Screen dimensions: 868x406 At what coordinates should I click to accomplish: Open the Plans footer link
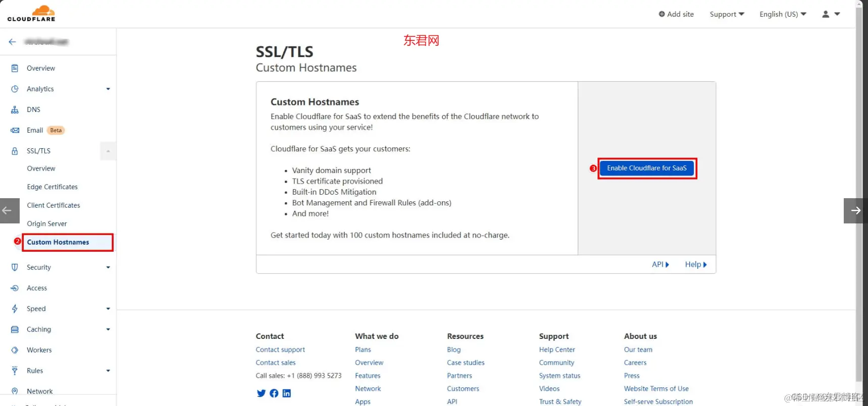(363, 350)
